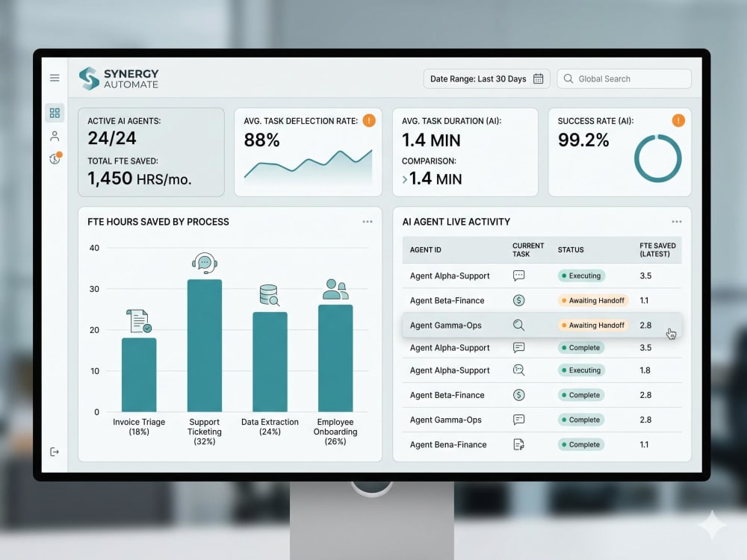Image resolution: width=747 pixels, height=560 pixels.
Task: Click the Executing badge in the 1.8 row
Action: point(581,370)
